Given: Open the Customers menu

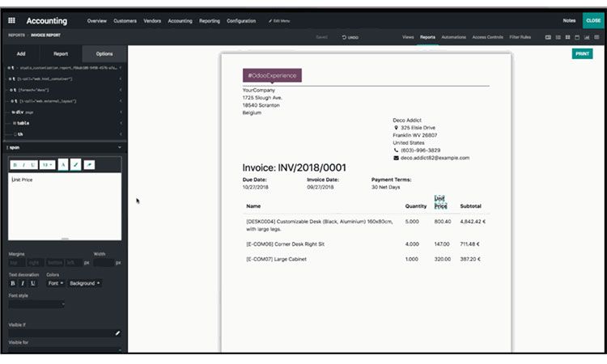Looking at the screenshot, I should pyautogui.click(x=125, y=21).
